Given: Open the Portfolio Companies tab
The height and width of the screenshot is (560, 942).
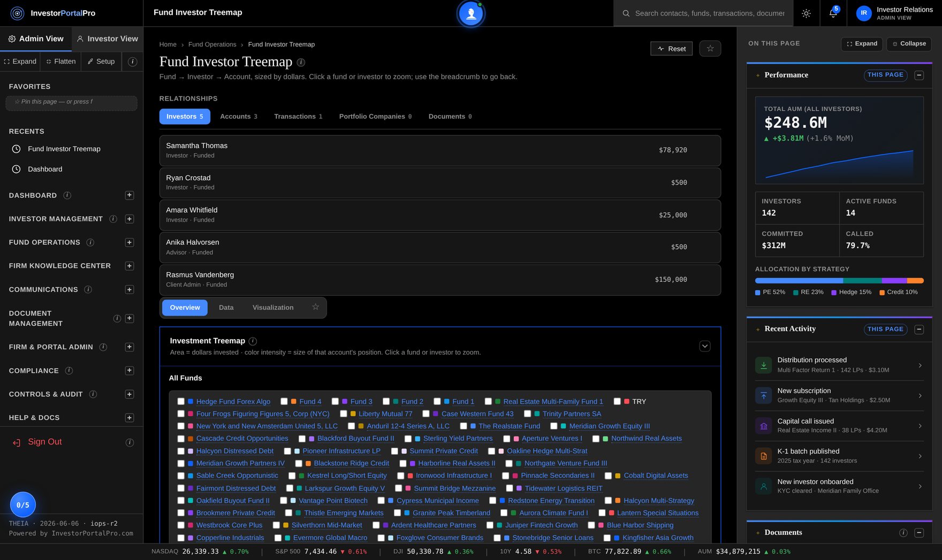Looking at the screenshot, I should [x=375, y=117].
